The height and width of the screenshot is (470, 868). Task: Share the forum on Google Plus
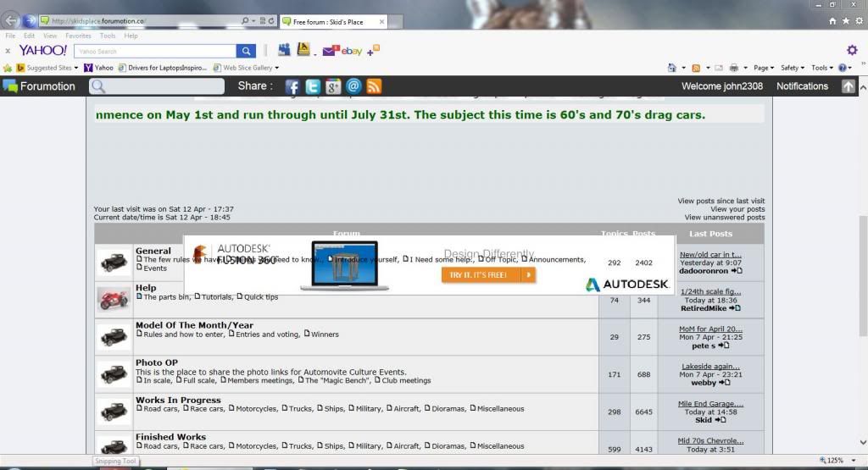tap(332, 86)
